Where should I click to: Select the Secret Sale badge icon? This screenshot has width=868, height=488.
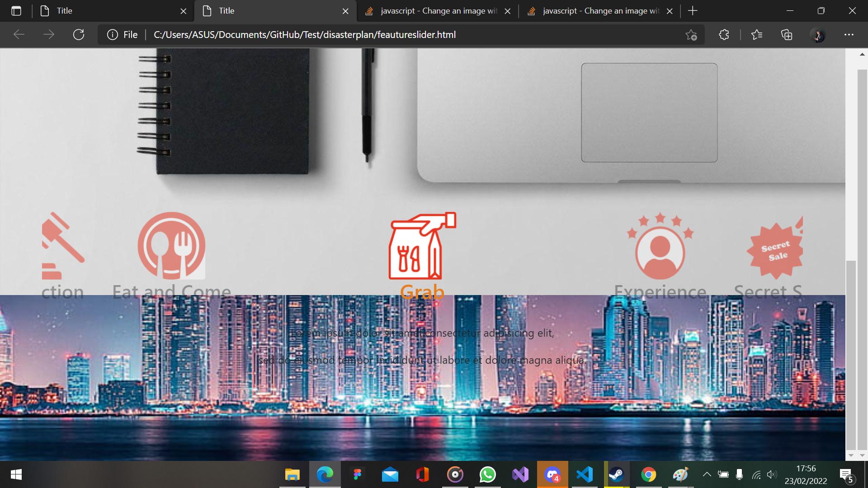tap(775, 249)
